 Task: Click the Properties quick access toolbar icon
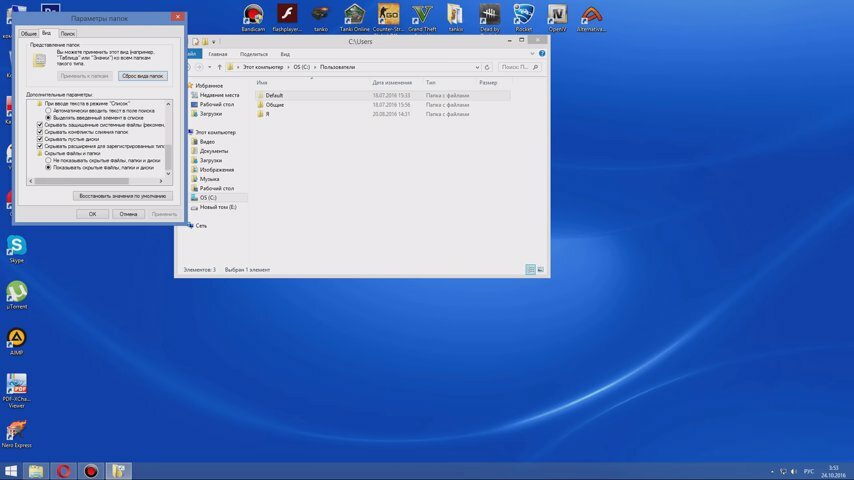click(196, 41)
